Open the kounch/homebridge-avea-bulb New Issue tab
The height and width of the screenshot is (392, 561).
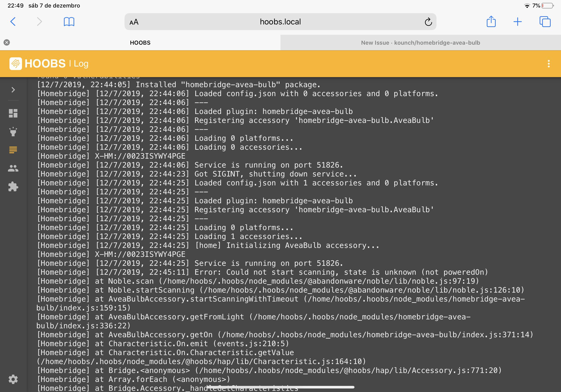(x=420, y=43)
